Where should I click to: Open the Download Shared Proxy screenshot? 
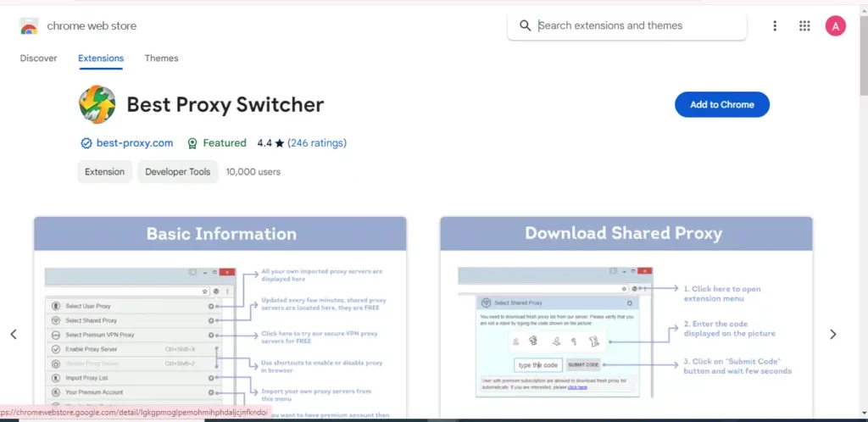click(x=626, y=318)
